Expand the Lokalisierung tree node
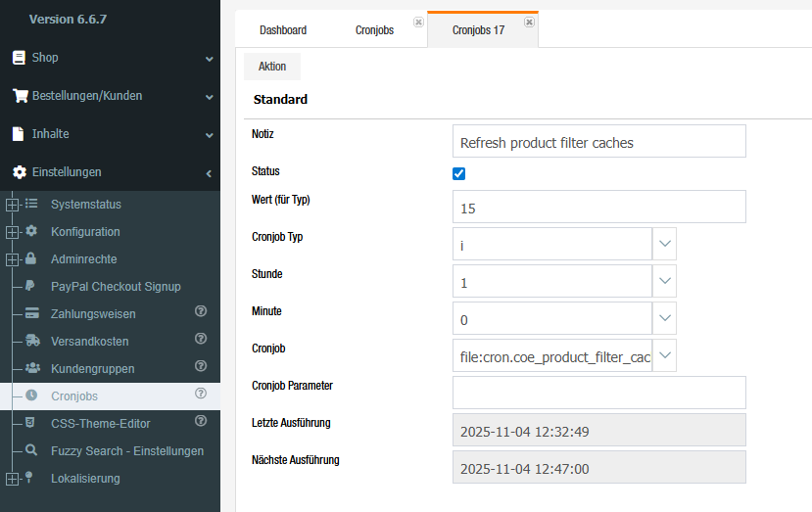This screenshot has height=512, width=812. [x=12, y=479]
